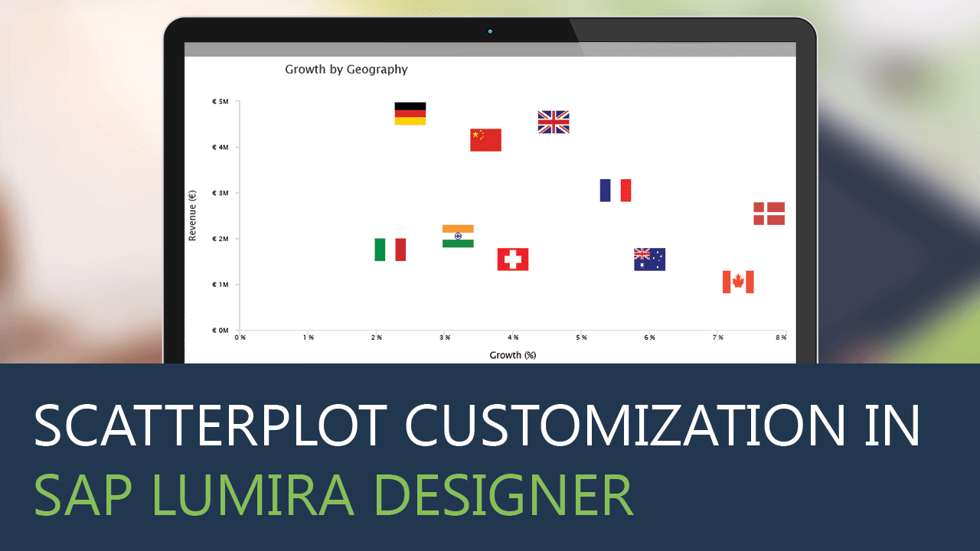Click the United Kingdom flag marker
The image size is (980, 551).
coord(553,121)
